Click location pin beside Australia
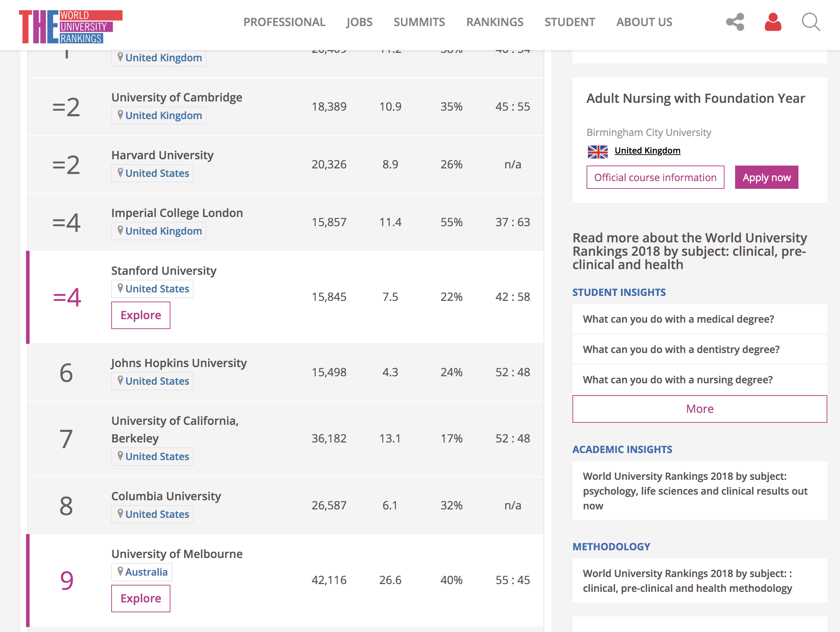The height and width of the screenshot is (632, 840). 120,571
